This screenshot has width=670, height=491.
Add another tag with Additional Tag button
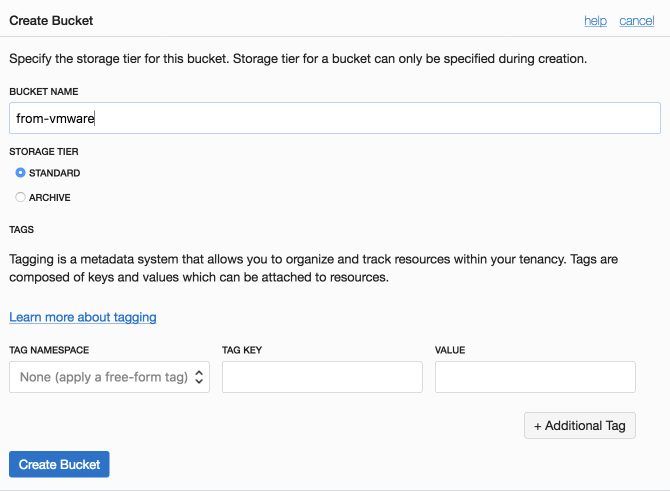(x=580, y=426)
